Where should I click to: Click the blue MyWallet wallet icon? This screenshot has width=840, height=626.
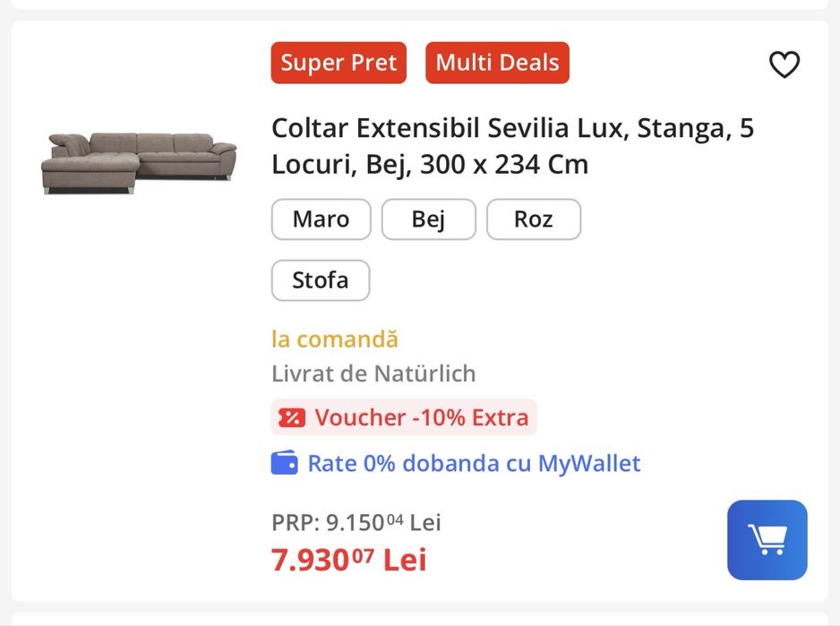point(284,463)
